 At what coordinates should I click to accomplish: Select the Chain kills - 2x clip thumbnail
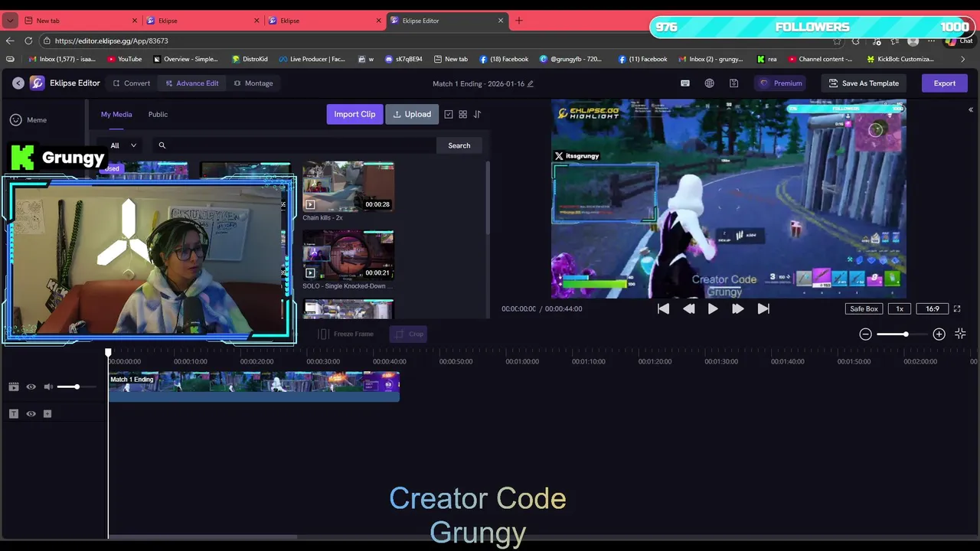[x=348, y=186]
